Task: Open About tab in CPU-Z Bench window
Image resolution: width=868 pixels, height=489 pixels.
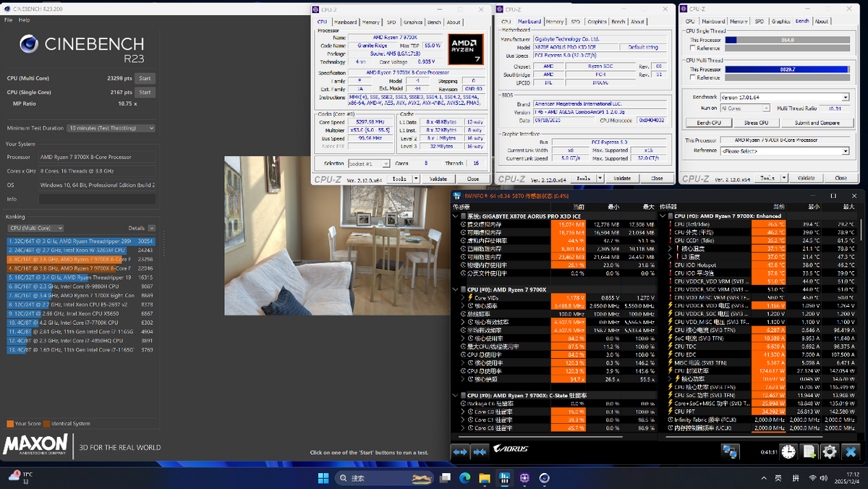Action: click(x=822, y=22)
